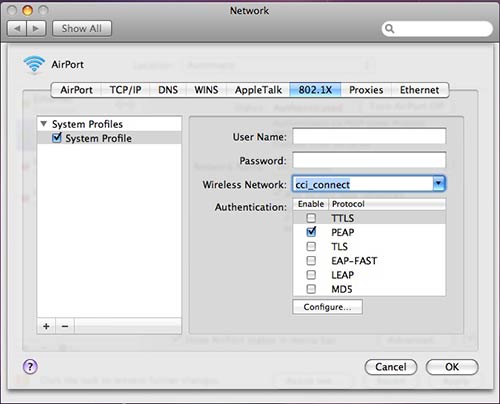Confirm settings with the OK button
Viewport: 500px width, 404px height.
(452, 367)
